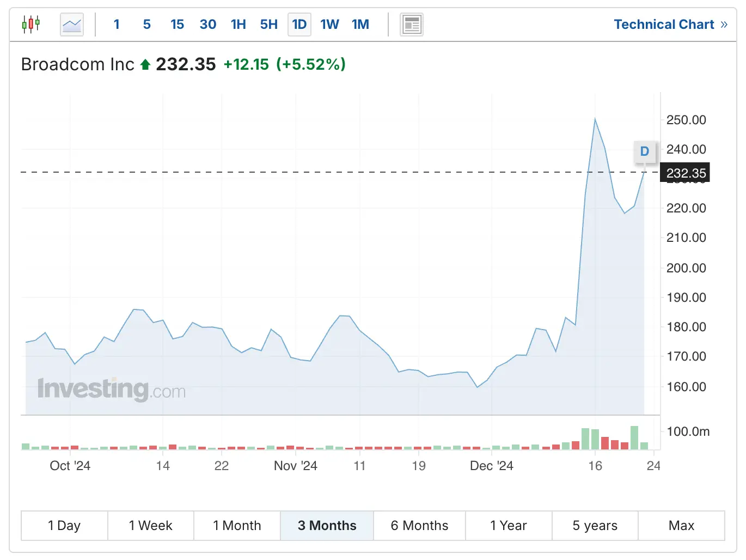Viewport: 746px width, 560px height.
Task: Set interval to 15 minutes
Action: [177, 25]
